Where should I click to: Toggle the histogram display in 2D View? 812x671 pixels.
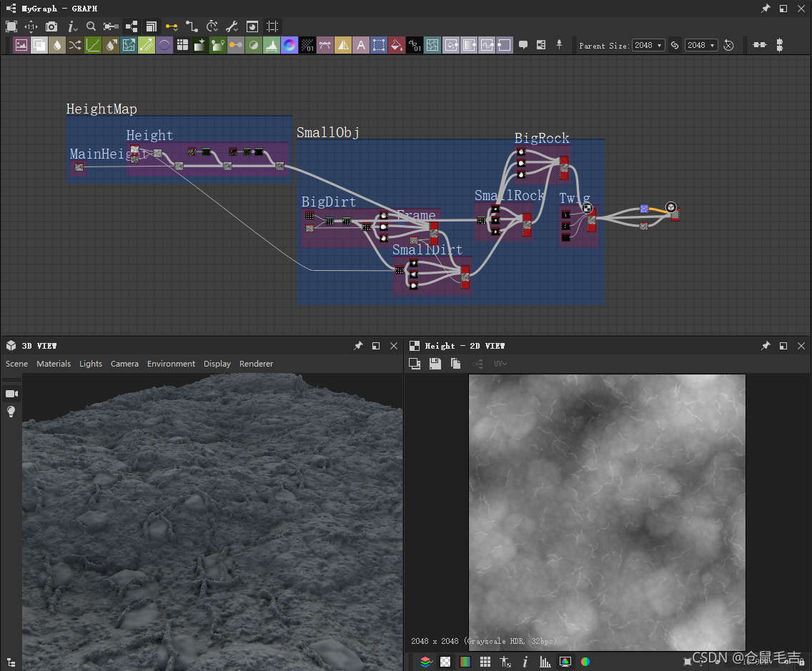545,661
